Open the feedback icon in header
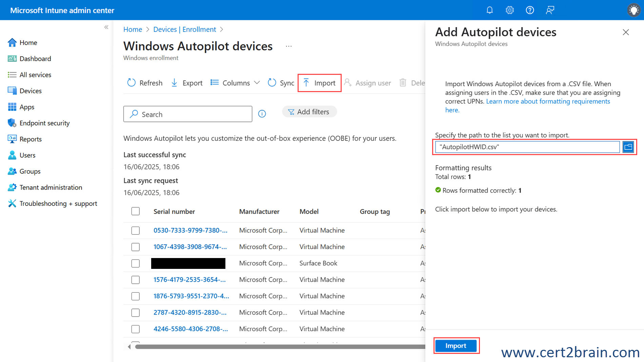Viewport: 644px width, 362px height. point(550,10)
